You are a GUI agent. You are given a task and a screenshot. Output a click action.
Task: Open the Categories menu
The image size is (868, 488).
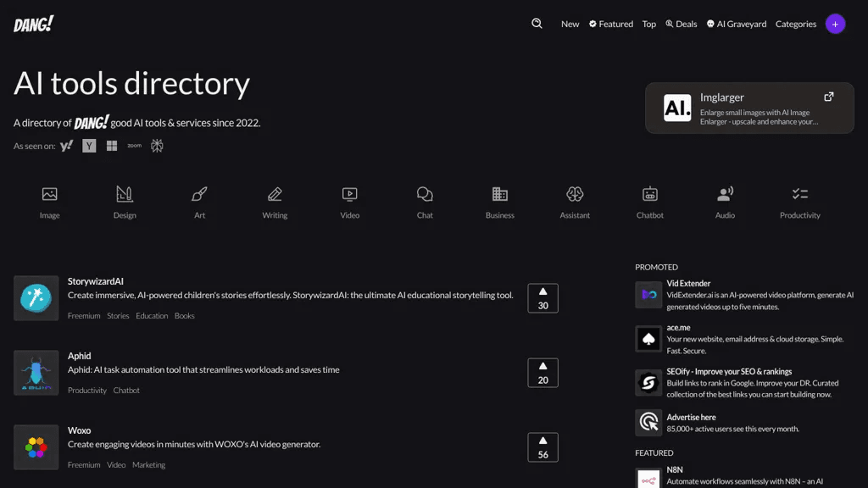pos(795,24)
